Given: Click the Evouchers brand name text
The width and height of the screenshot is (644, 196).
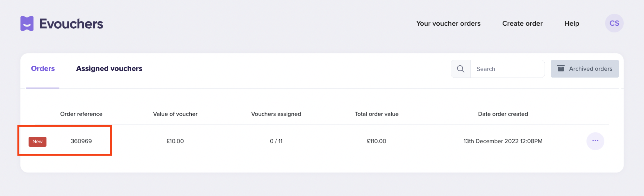Looking at the screenshot, I should click(71, 24).
